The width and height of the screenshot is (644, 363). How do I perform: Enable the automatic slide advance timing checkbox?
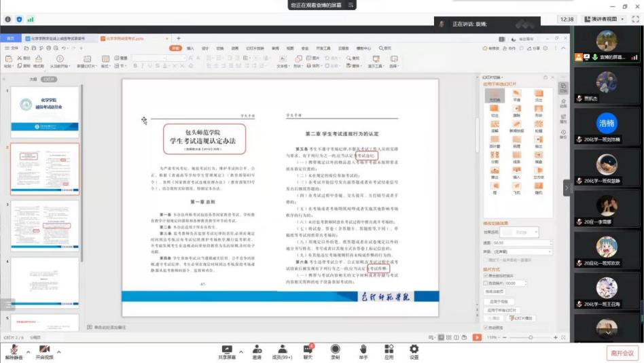(x=485, y=283)
